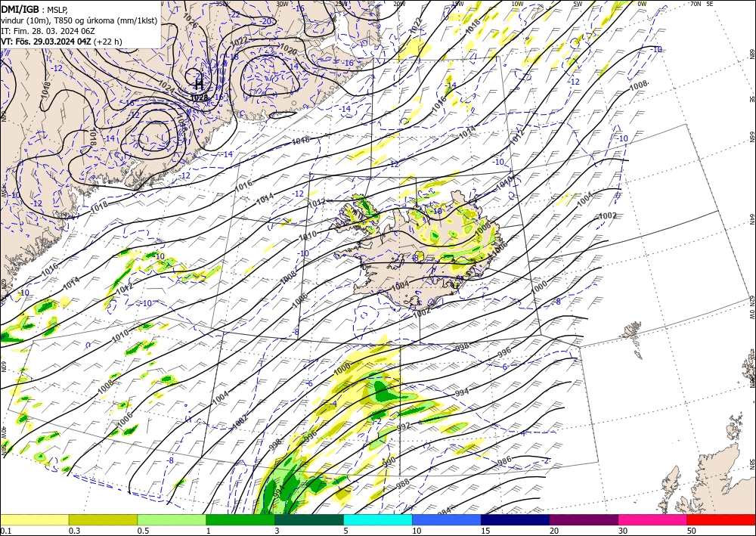756x536 pixels.
Task: Click the legend value 0.5
Action: (142, 531)
